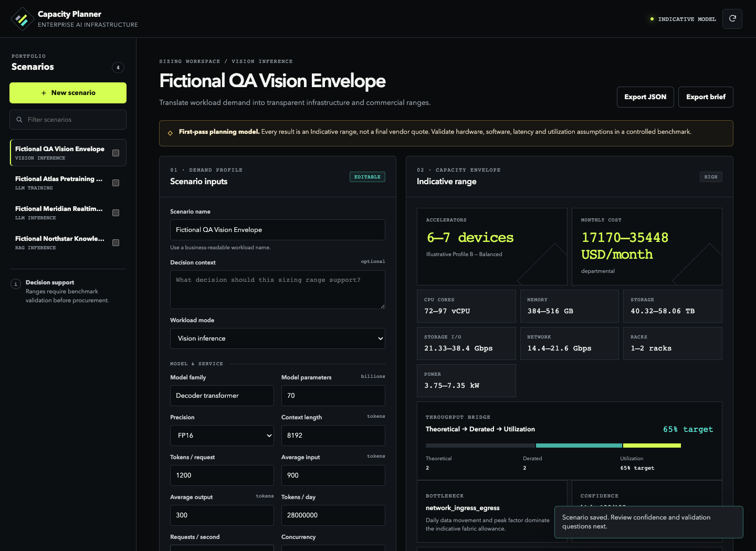The image size is (756, 551).
Task: Click the Context length field showing 8192
Action: click(x=333, y=436)
